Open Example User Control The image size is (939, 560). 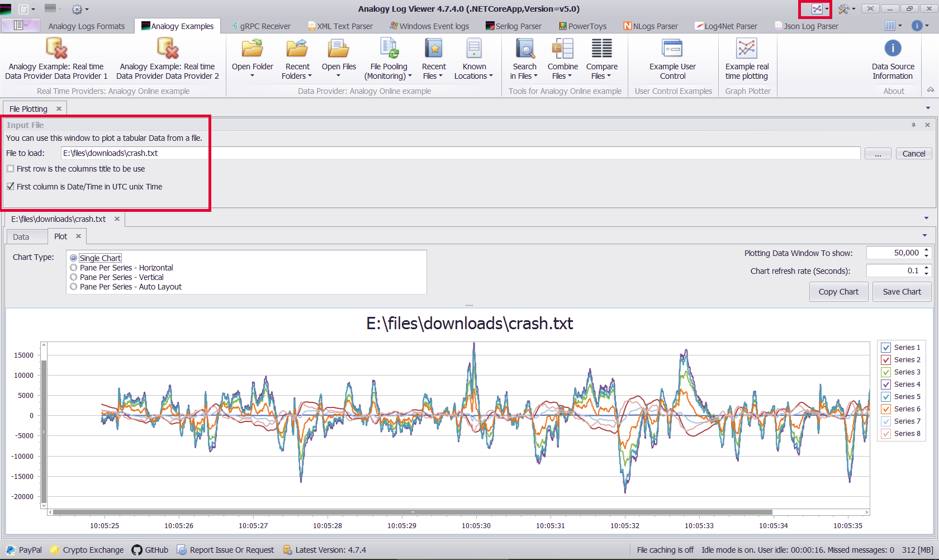coord(672,59)
